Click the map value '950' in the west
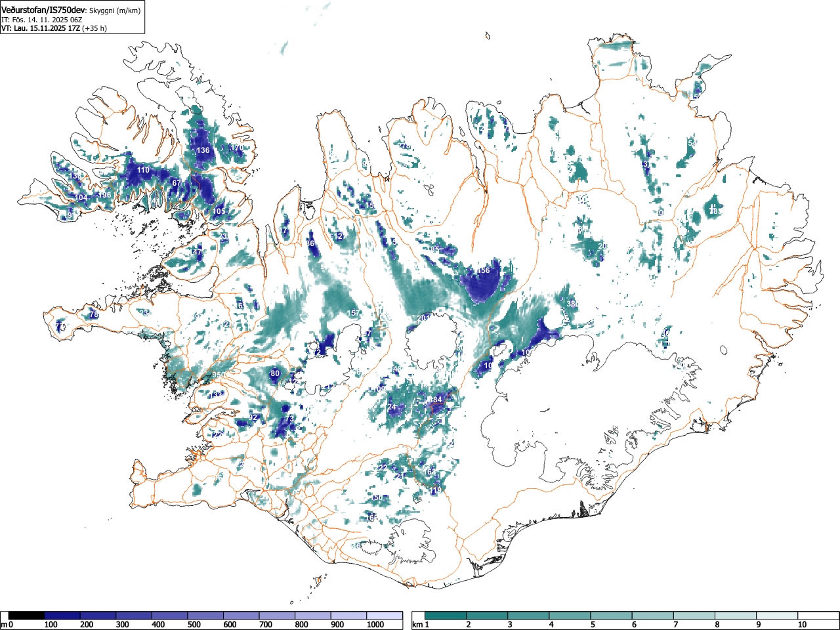Viewport: 840px width, 630px height. pos(219,375)
